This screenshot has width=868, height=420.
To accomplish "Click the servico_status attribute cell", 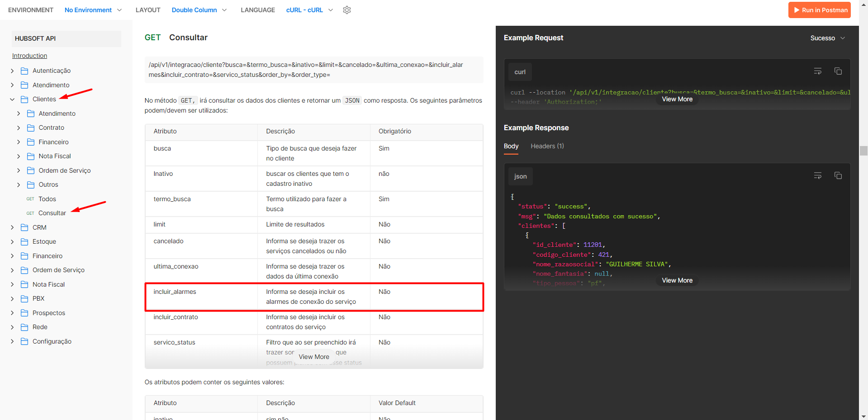I will pyautogui.click(x=201, y=352).
